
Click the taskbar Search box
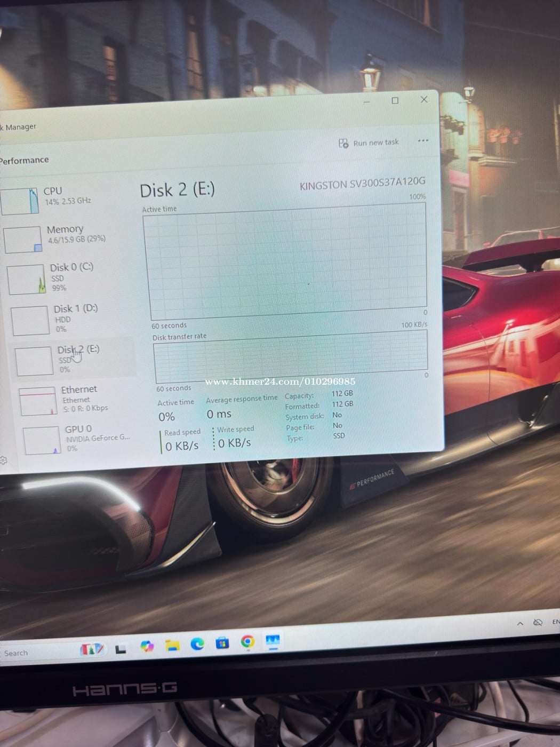click(x=32, y=653)
